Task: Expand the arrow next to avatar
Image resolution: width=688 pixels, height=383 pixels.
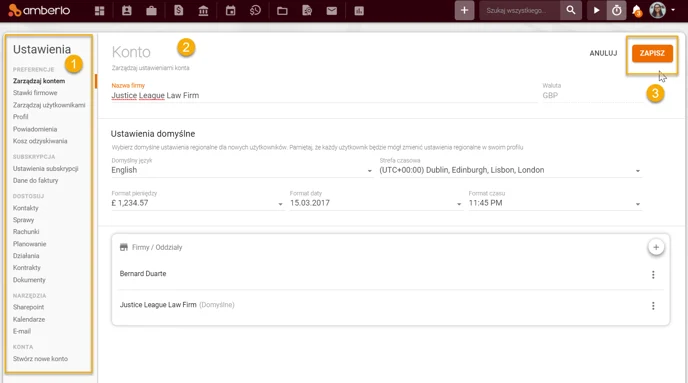Action: point(673,10)
